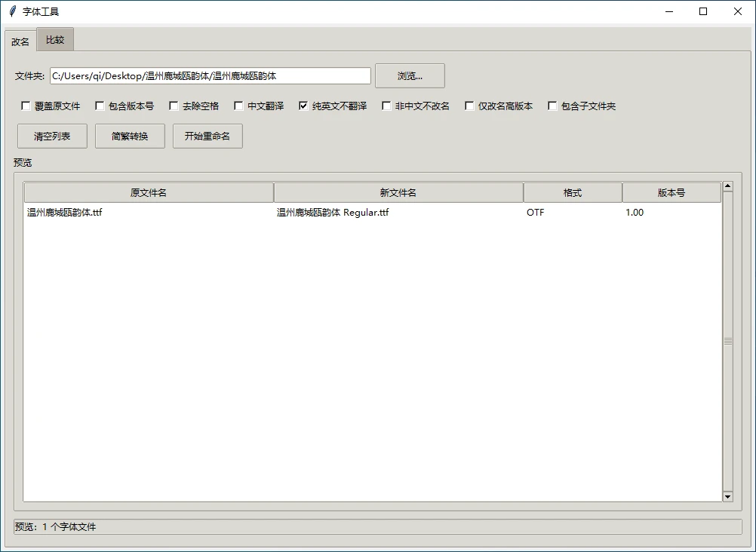Click the 浏览 button to browse folders

[x=410, y=75]
